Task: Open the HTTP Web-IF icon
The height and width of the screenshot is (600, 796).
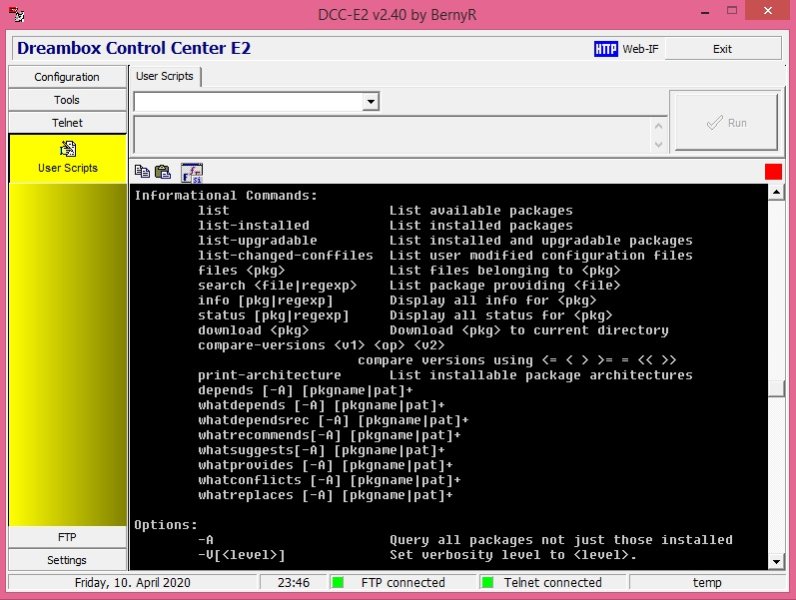Action: 606,49
